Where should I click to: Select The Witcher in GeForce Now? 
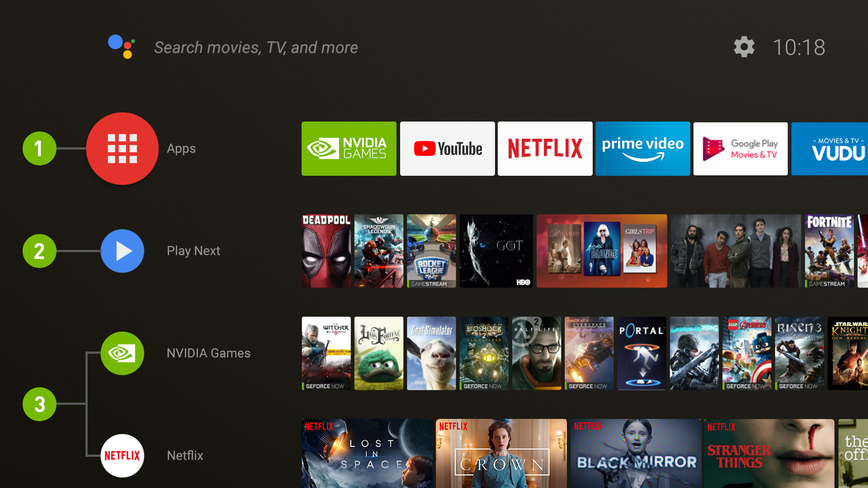tap(325, 351)
